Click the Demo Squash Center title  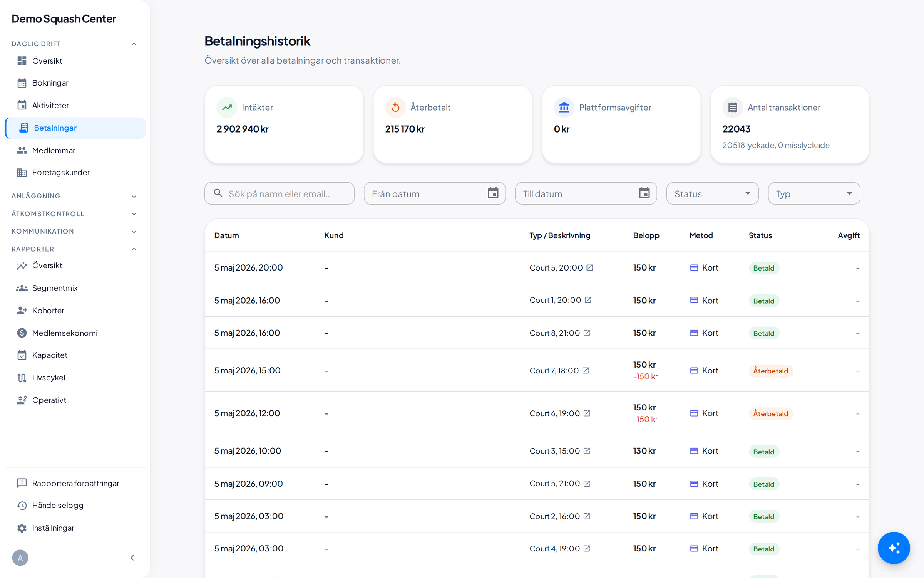[x=64, y=18]
